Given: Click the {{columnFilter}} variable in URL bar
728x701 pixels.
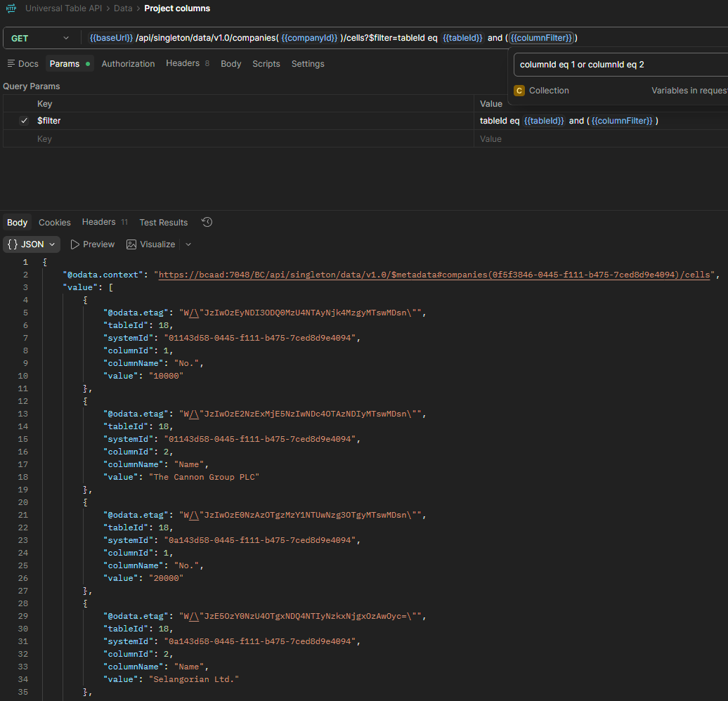Looking at the screenshot, I should (541, 38).
